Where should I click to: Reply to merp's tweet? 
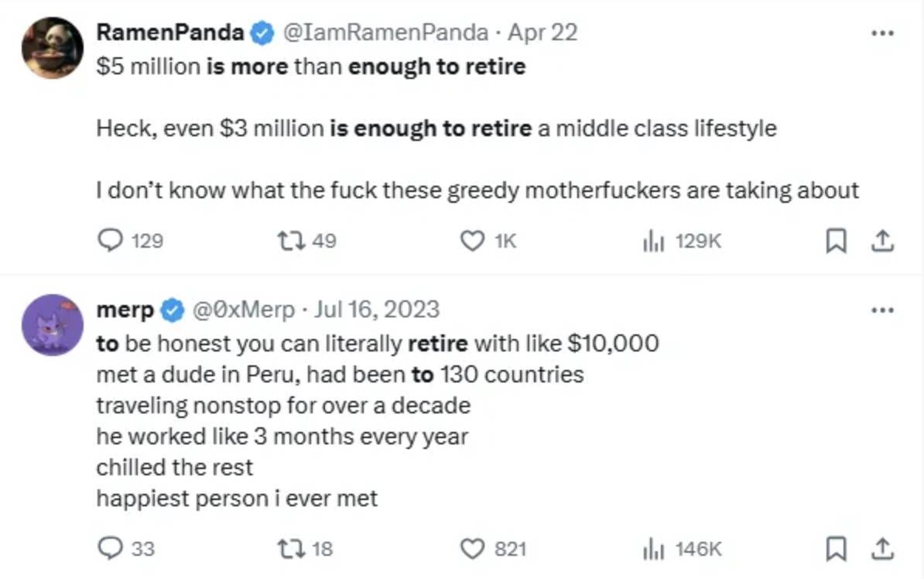click(114, 549)
